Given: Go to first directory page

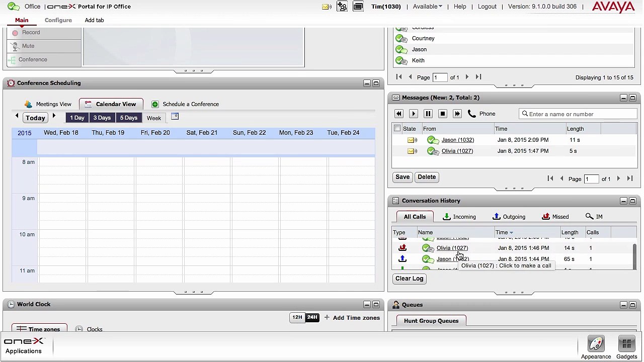Looking at the screenshot, I should click(399, 77).
